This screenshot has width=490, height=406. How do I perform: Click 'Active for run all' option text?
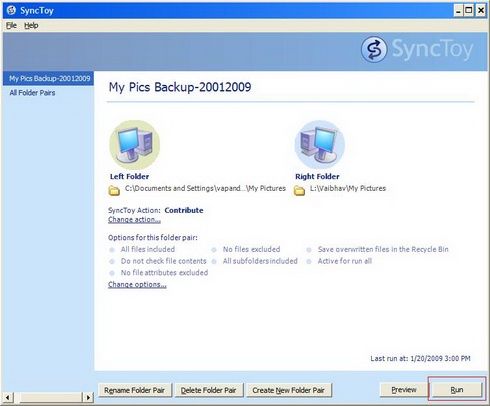pyautogui.click(x=345, y=261)
